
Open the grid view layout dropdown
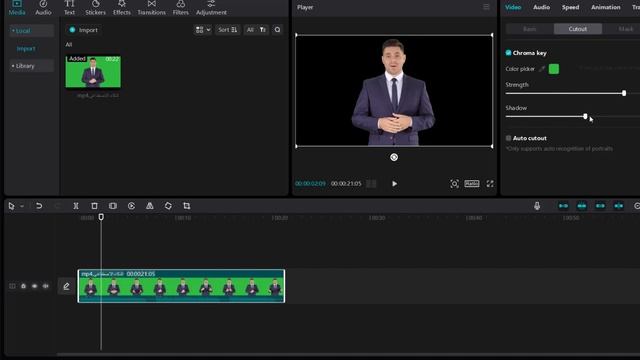click(x=203, y=30)
